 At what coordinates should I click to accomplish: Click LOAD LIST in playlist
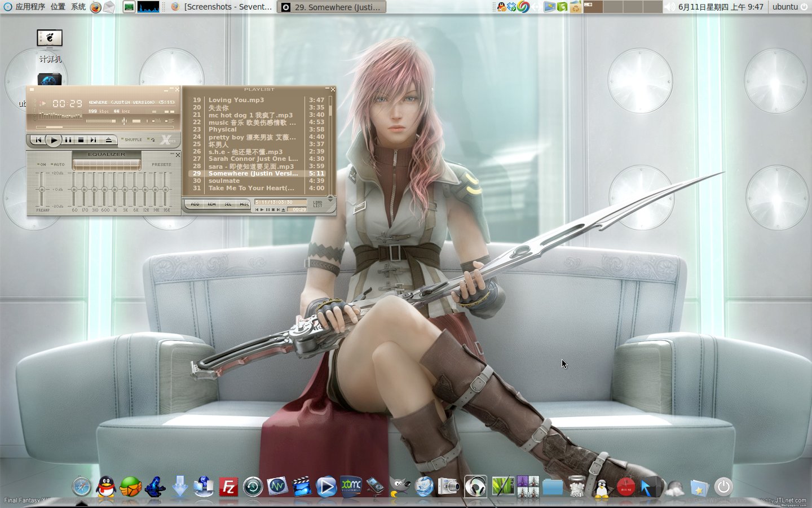click(x=317, y=204)
